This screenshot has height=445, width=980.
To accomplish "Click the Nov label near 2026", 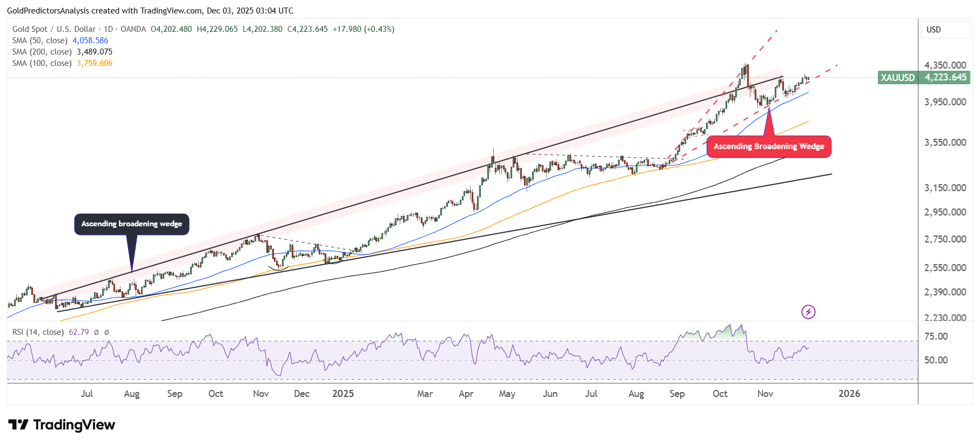I will coord(765,394).
